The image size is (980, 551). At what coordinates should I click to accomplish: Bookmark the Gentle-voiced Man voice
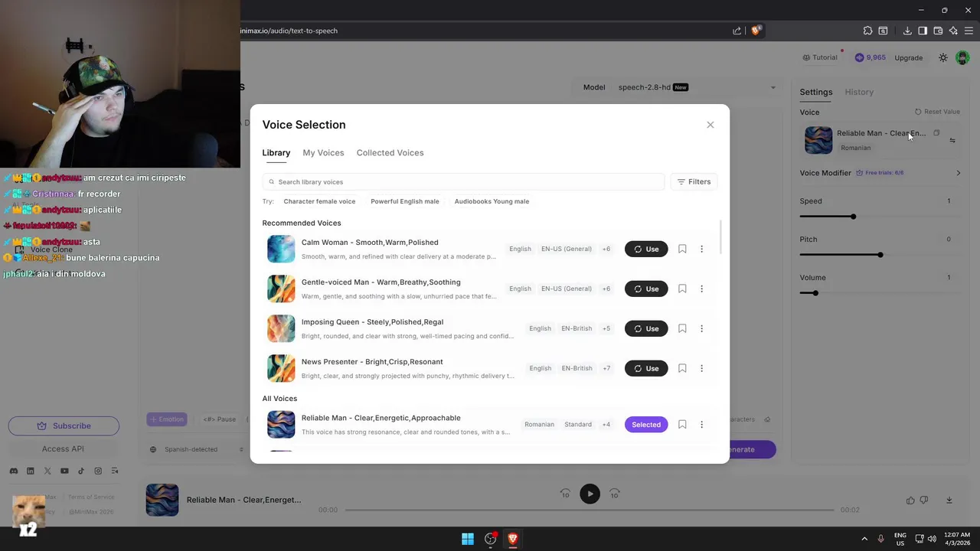tap(682, 289)
